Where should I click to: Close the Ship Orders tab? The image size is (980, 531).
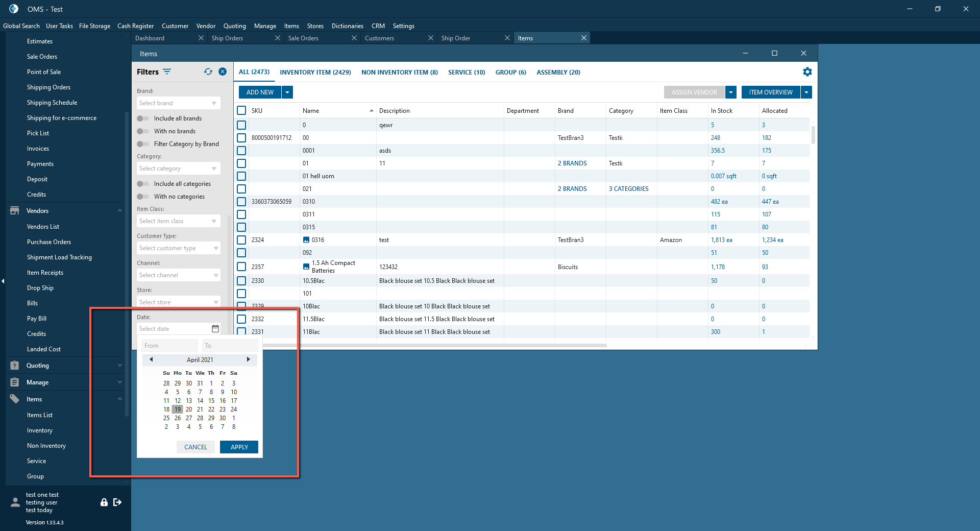click(x=278, y=38)
